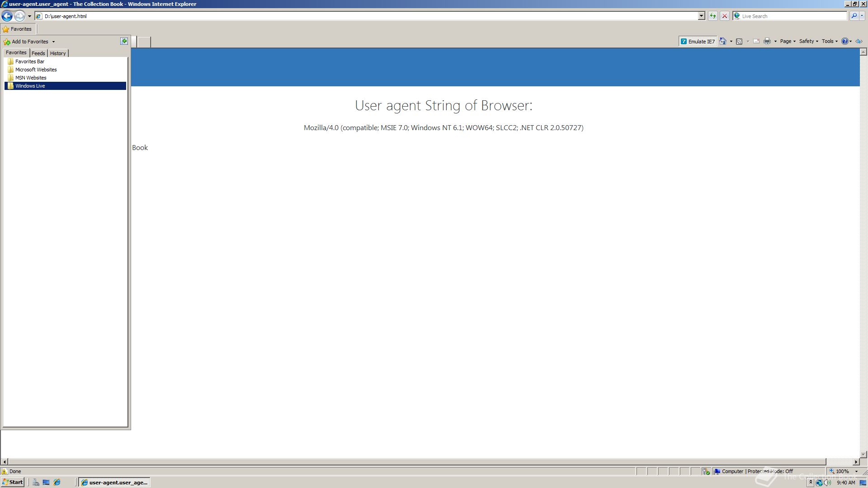This screenshot has height=488, width=868.
Task: Click the network tray icon
Action: click(x=819, y=483)
